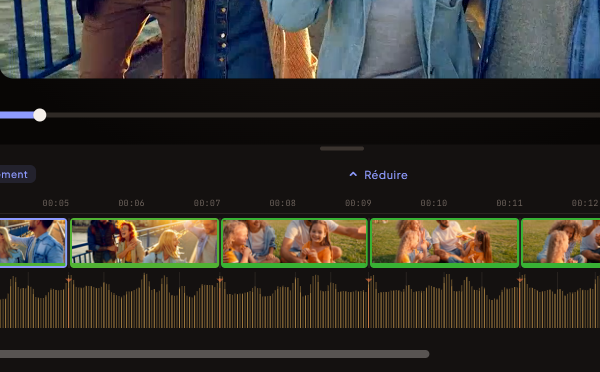
Task: Select the purple-outlined clip with man in denim jacket
Action: [x=33, y=243]
